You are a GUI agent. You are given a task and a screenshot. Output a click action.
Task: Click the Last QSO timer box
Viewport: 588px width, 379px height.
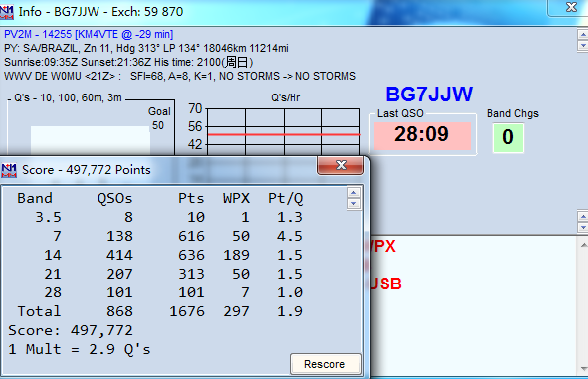pos(422,135)
